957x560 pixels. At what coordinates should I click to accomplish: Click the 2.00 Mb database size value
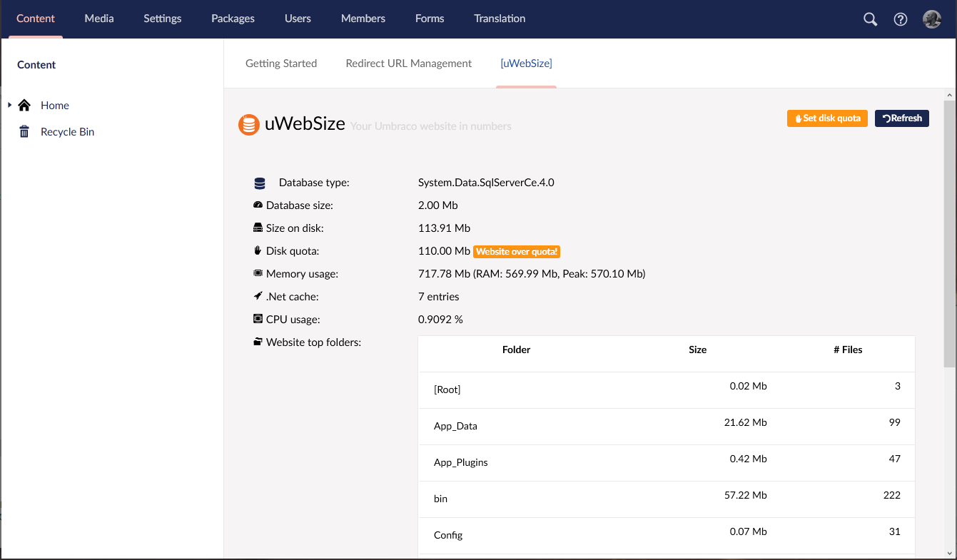tap(437, 205)
